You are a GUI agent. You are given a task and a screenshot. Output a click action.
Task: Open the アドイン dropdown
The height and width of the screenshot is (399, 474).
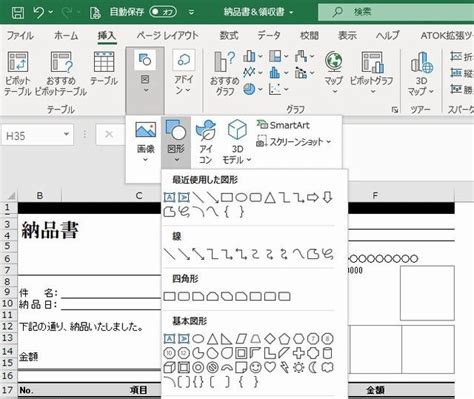[184, 73]
